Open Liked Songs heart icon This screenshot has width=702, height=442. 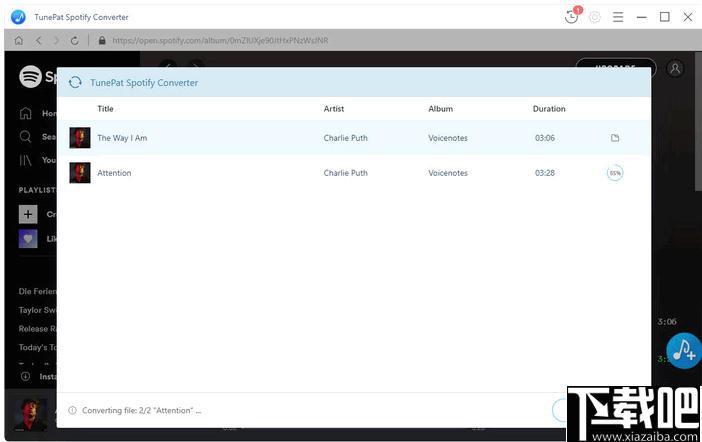pyautogui.click(x=28, y=239)
